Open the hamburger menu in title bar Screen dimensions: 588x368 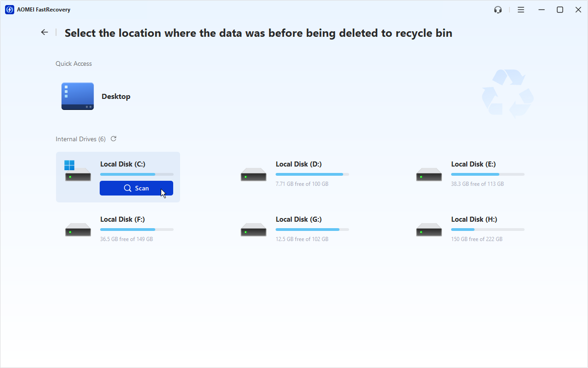(x=521, y=10)
